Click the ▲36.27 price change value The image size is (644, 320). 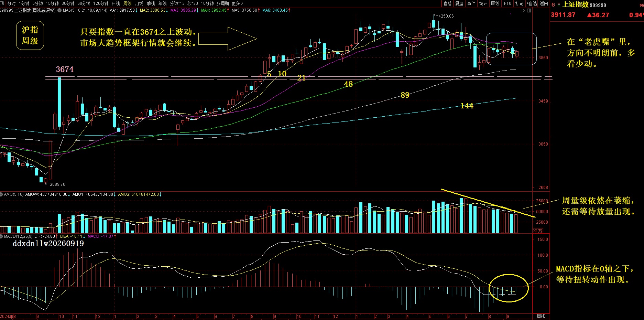pos(598,15)
